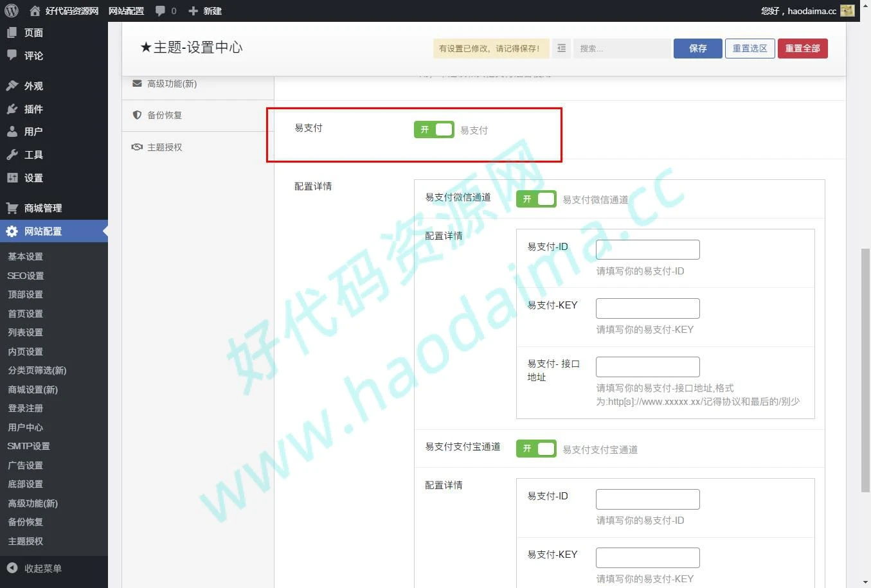Click the WordPress logo icon

pos(11,10)
